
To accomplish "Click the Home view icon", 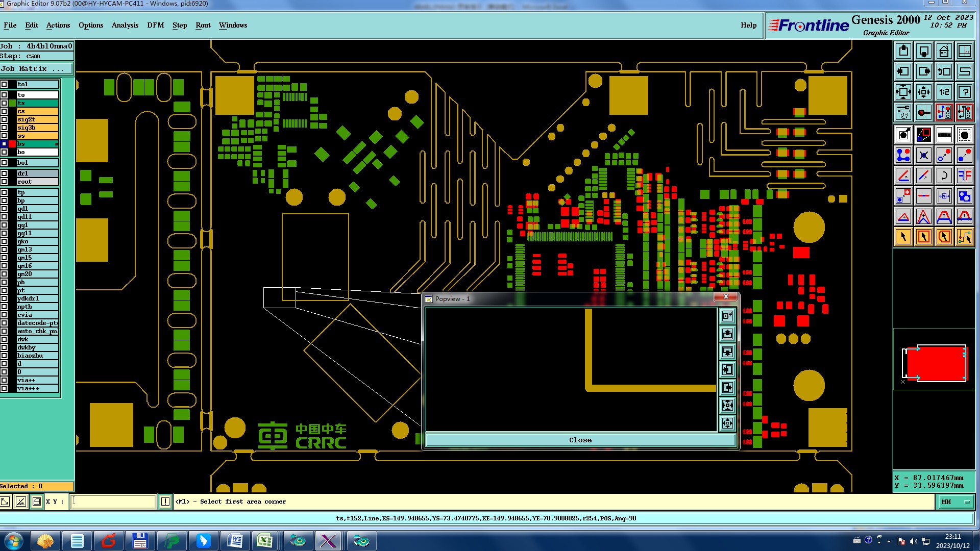I will 944,51.
